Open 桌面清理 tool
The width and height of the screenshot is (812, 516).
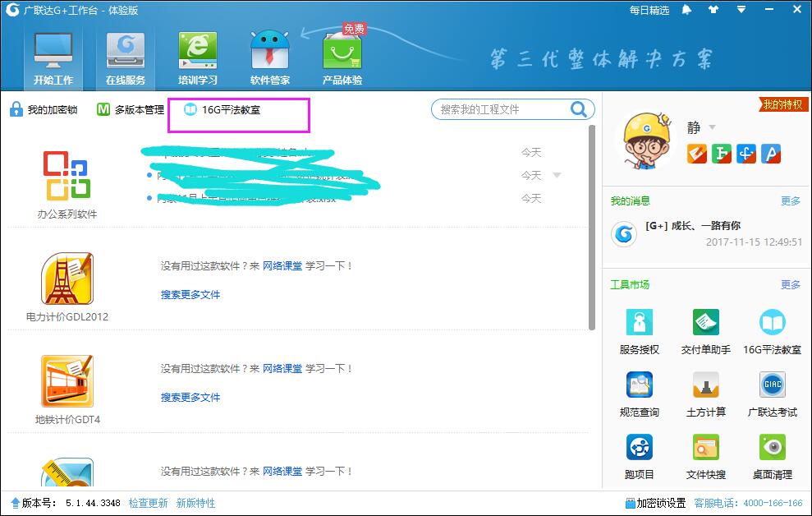(x=772, y=456)
